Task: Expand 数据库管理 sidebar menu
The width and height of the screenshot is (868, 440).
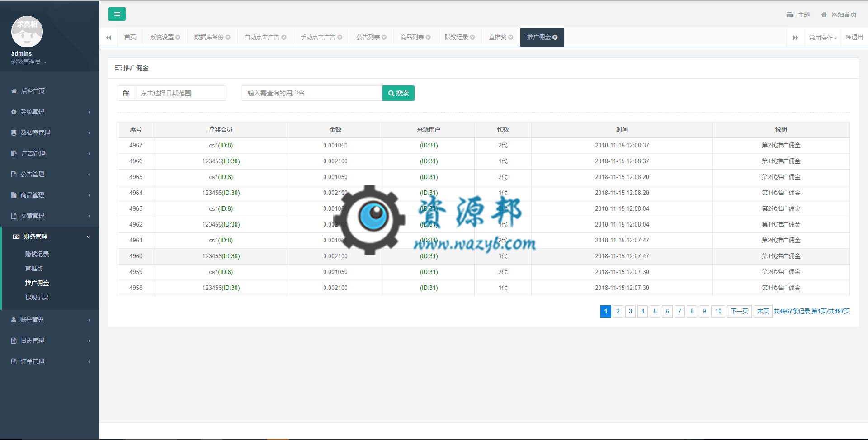Action: (50, 132)
